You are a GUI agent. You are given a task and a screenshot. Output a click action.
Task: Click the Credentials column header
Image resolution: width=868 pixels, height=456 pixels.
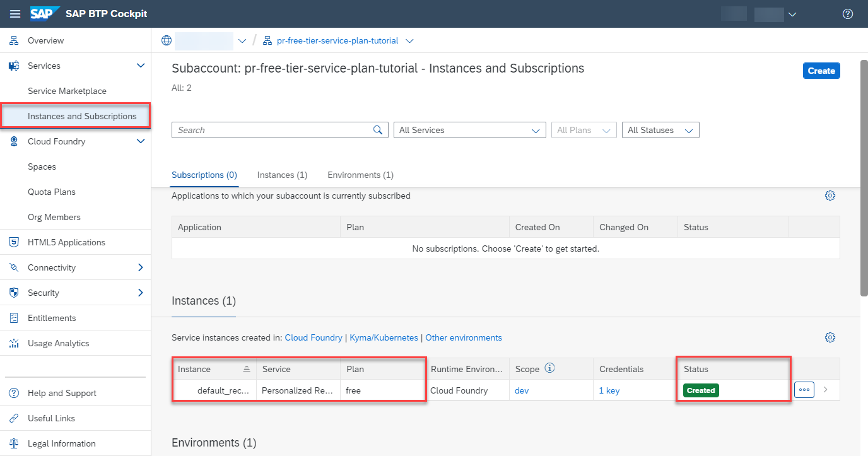click(x=635, y=369)
